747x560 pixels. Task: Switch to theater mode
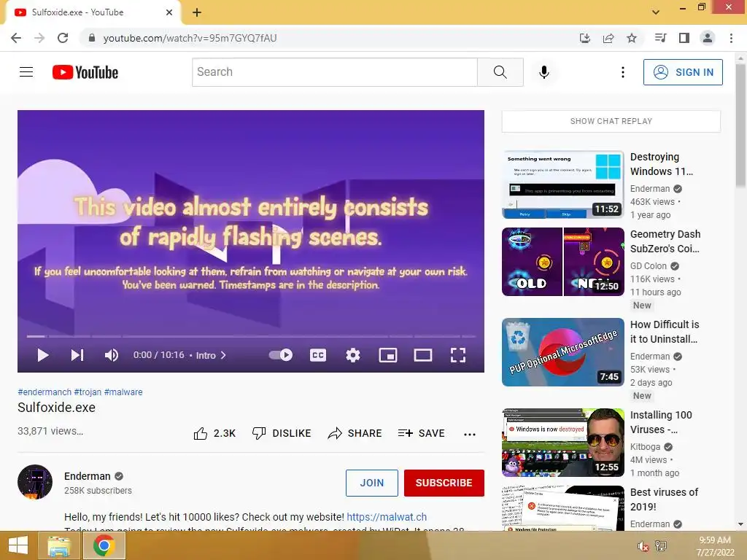point(423,355)
